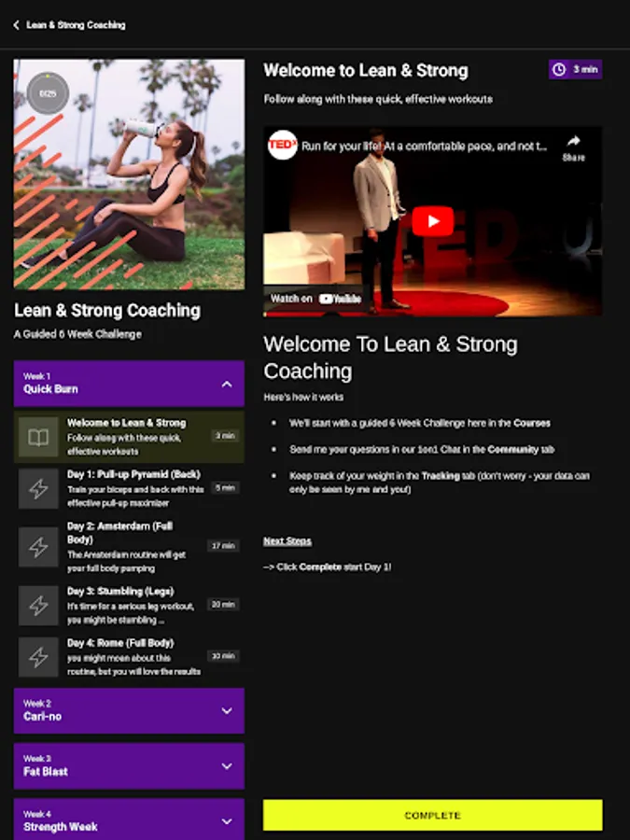Click the back arrow beside Lean & Strong Coaching
This screenshot has height=840, width=630.
pyautogui.click(x=16, y=25)
